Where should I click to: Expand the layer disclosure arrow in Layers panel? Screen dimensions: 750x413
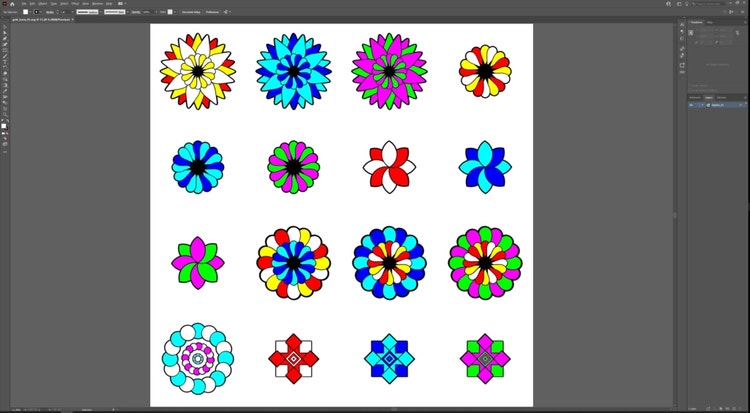[703, 105]
